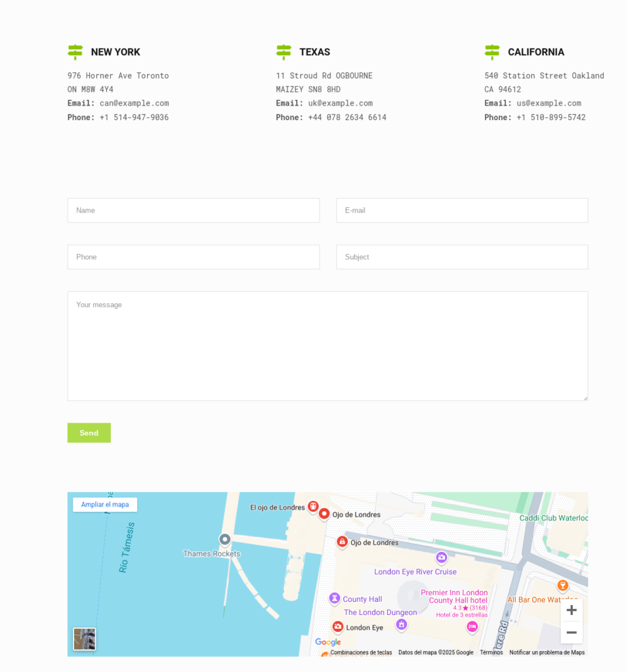This screenshot has height=672, width=626.
Task: Click the NEW YORK heading
Action: click(x=115, y=52)
